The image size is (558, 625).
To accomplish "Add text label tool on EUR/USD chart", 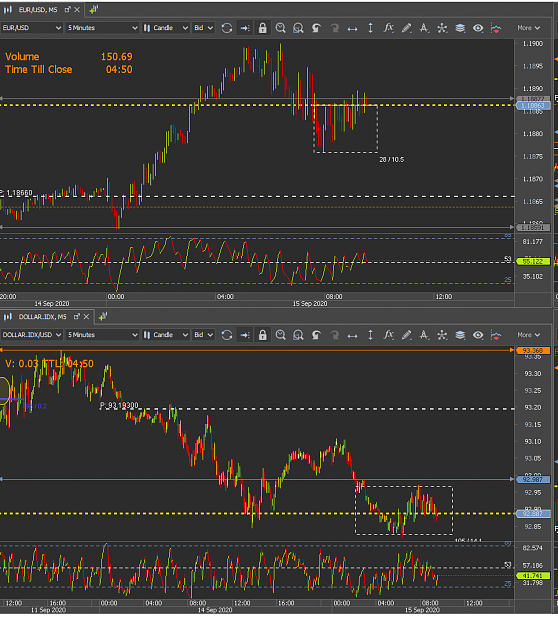I will pyautogui.click(x=424, y=28).
